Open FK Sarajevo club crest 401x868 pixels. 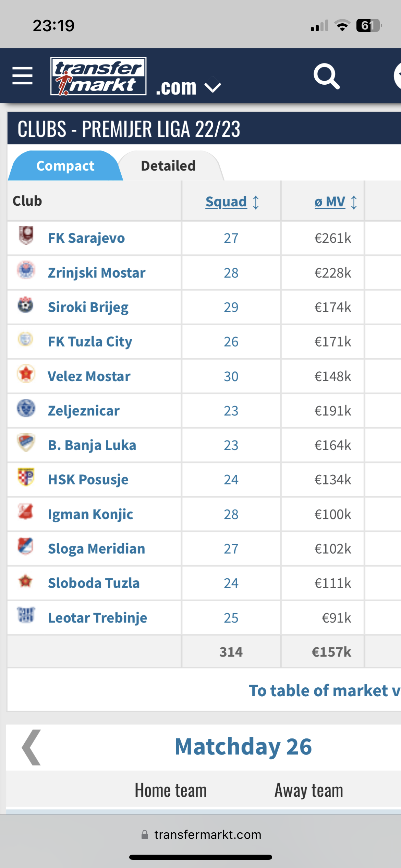(x=26, y=236)
